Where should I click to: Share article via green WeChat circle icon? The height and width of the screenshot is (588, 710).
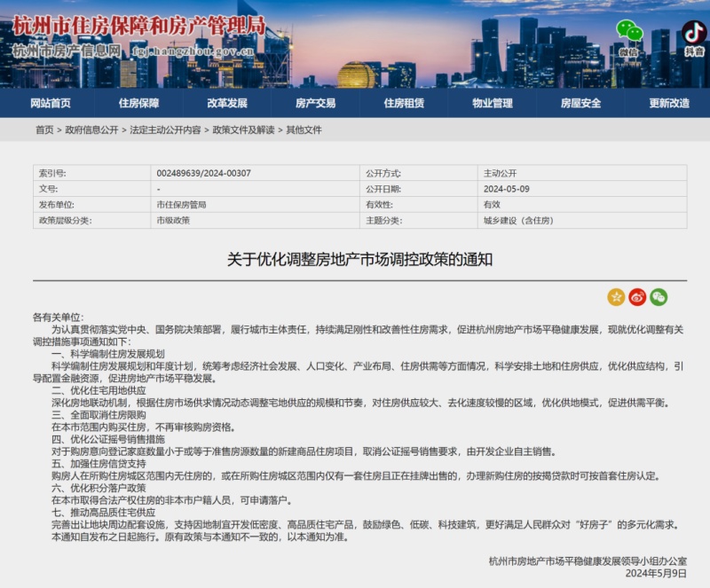[659, 297]
